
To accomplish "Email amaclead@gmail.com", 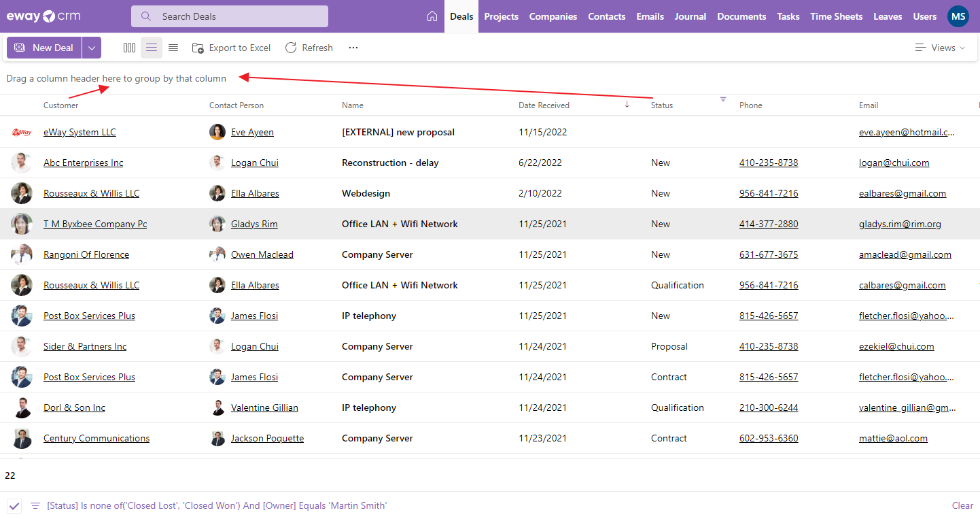I will (x=905, y=254).
